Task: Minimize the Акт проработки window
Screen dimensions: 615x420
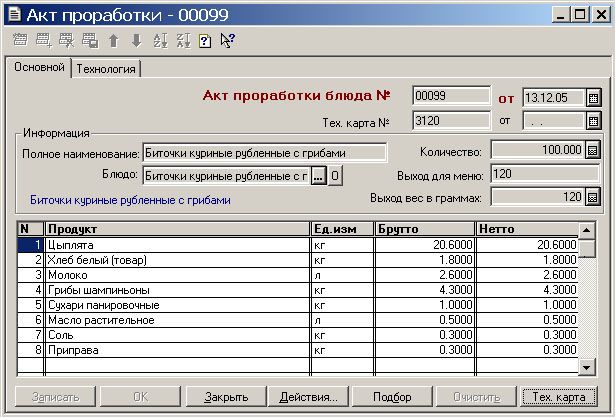Action: coord(561,15)
